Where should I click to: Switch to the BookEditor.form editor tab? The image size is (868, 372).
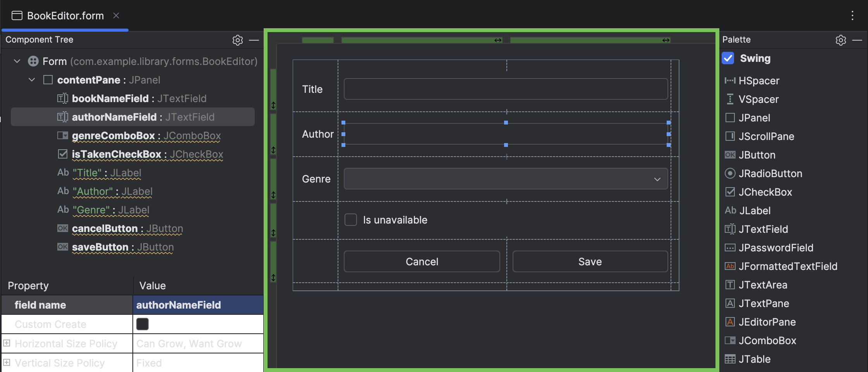pos(65,15)
